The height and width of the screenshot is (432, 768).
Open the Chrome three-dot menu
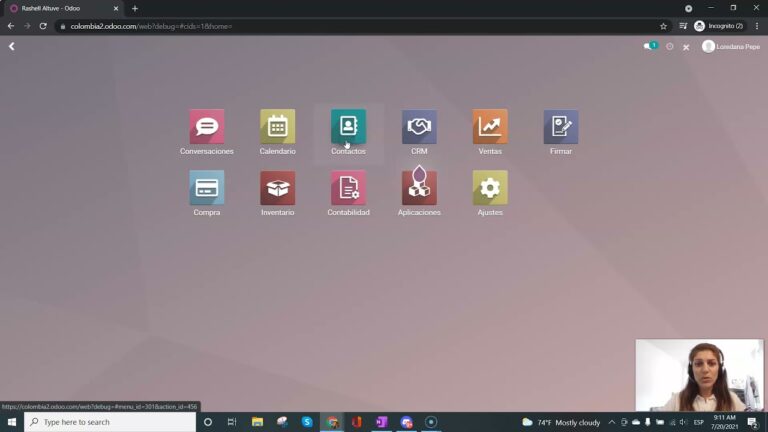tap(757, 26)
